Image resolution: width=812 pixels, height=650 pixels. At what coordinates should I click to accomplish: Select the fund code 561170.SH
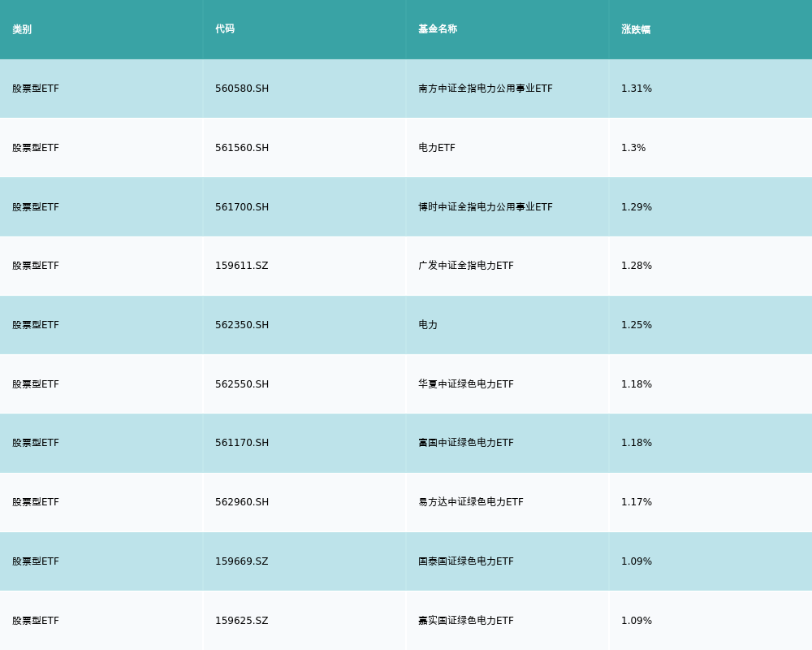coord(242,443)
